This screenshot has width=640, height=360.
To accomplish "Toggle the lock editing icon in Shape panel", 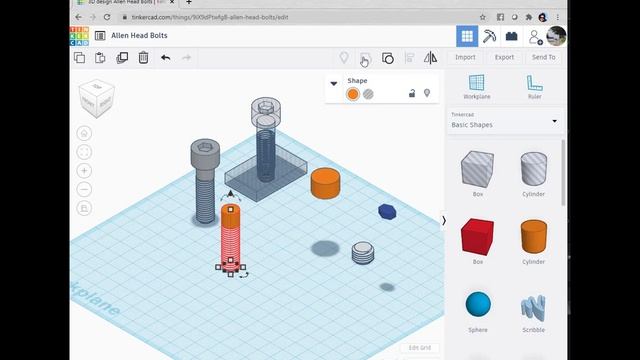I will (x=412, y=93).
